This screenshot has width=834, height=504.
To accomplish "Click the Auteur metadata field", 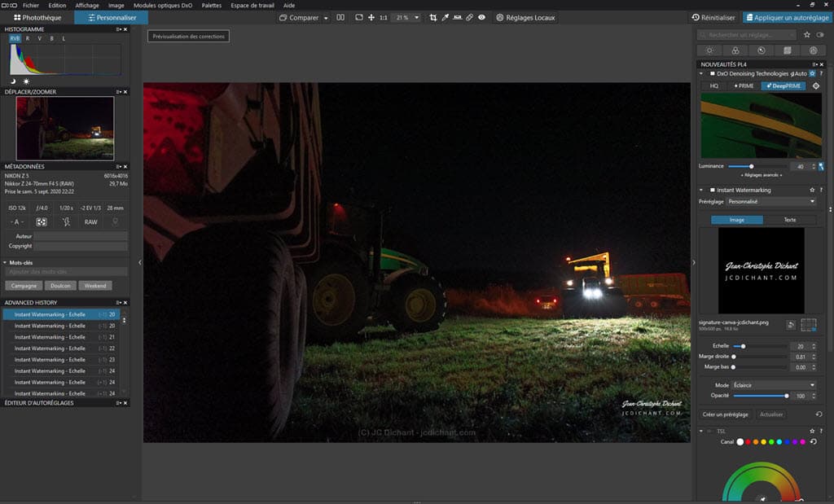I will click(81, 236).
